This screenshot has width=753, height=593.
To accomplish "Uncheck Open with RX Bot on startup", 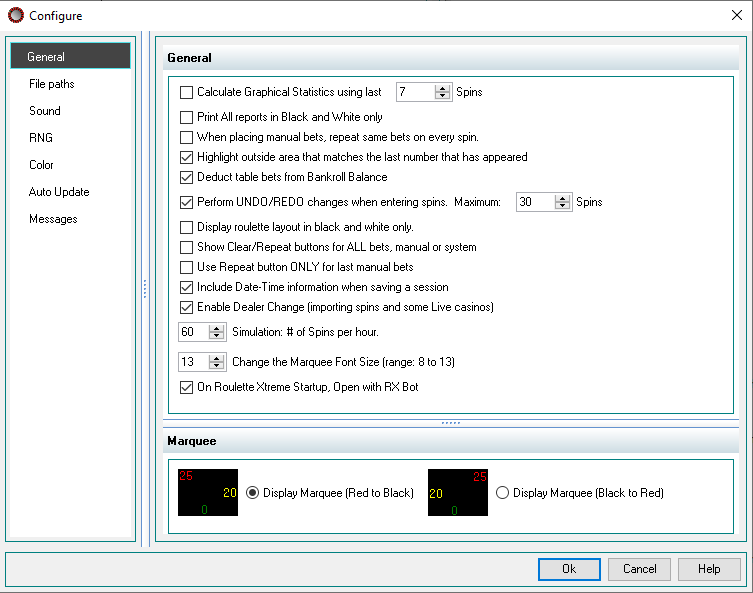I will [x=186, y=387].
